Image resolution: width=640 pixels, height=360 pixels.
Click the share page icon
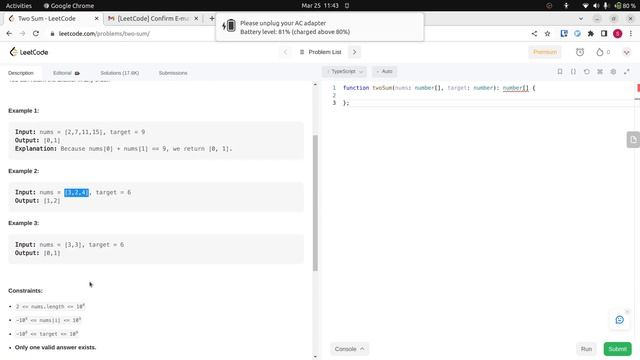pyautogui.click(x=534, y=33)
